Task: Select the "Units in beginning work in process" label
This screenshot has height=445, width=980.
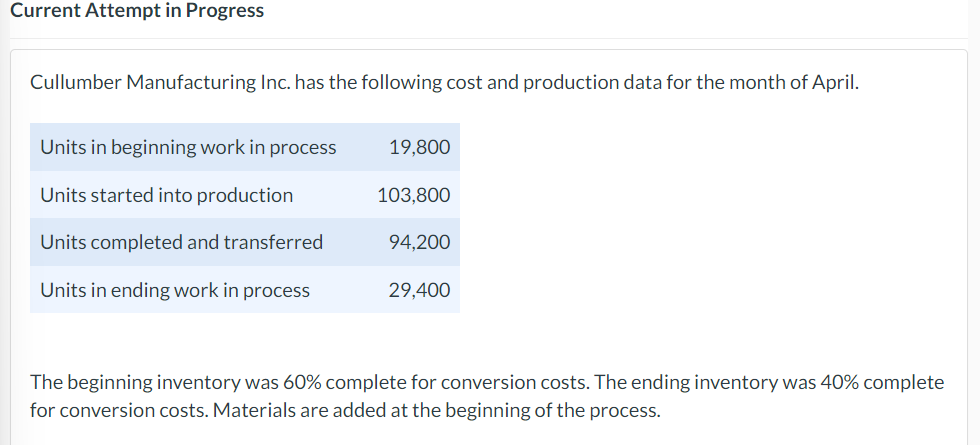Action: [x=188, y=147]
